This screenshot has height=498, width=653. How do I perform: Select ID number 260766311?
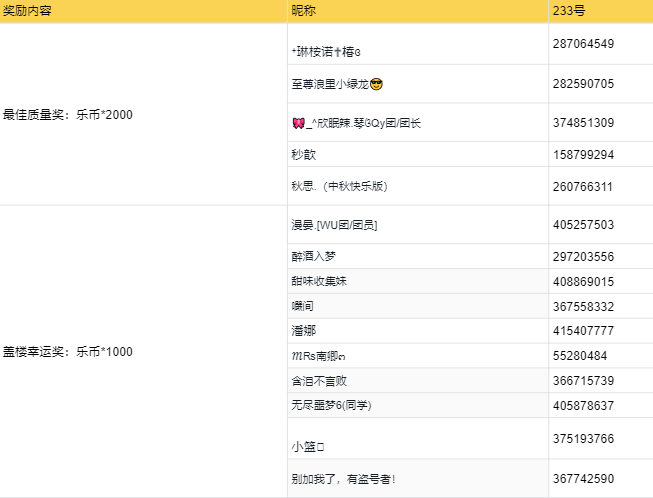[x=583, y=187]
